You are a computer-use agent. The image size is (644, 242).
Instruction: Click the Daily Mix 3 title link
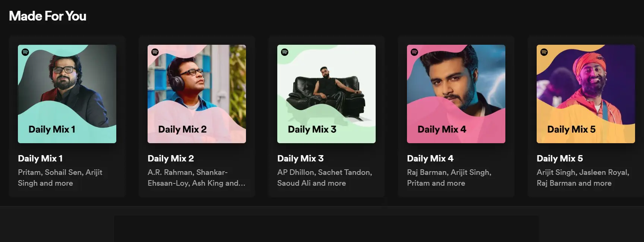pyautogui.click(x=300, y=158)
